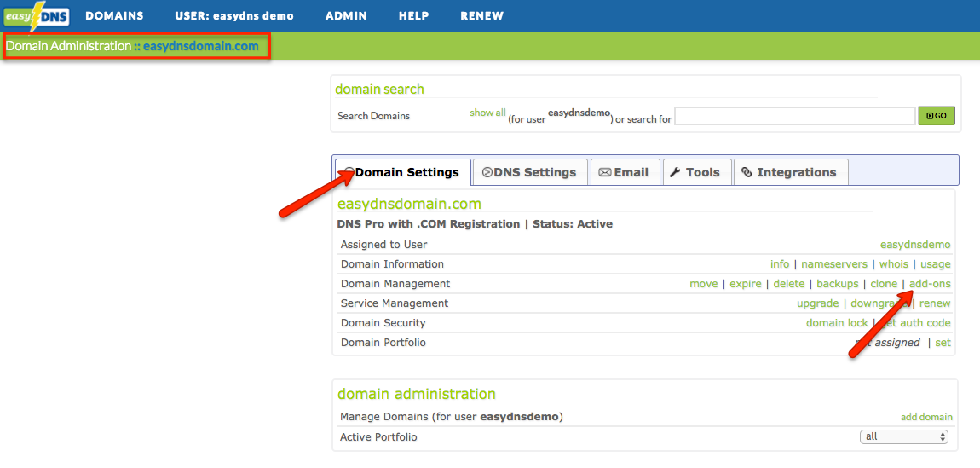Viewport: 980px width, 468px height.
Task: Open the Integrations tab
Action: [791, 172]
